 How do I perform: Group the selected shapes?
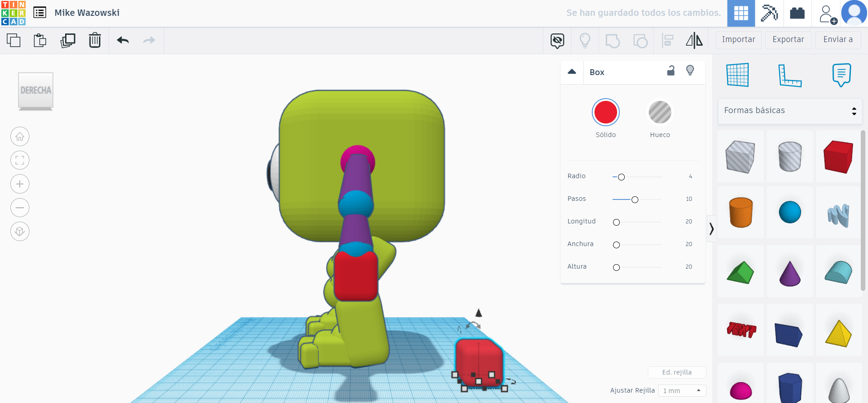[x=613, y=41]
